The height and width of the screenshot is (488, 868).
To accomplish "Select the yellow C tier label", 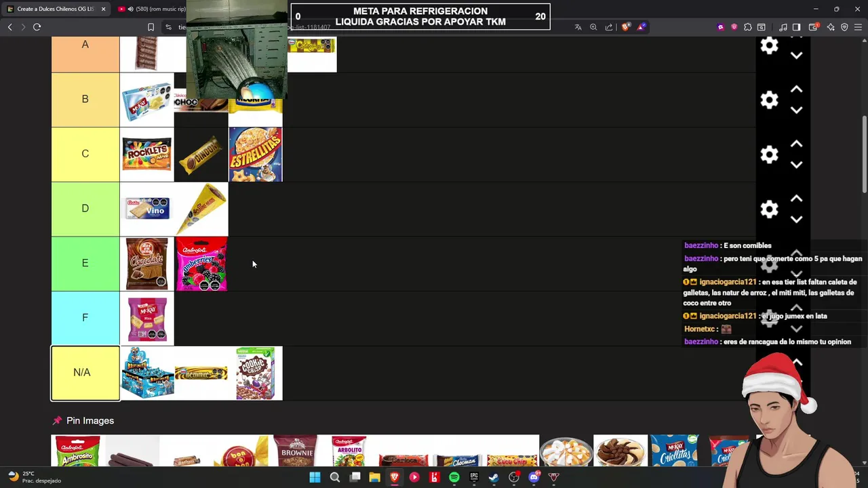I will coord(85,154).
